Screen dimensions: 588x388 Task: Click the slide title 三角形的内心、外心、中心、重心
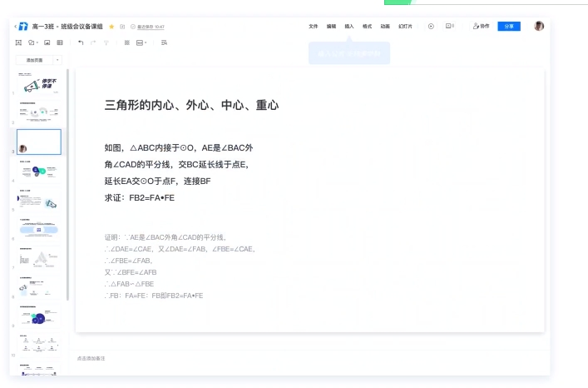pos(191,105)
